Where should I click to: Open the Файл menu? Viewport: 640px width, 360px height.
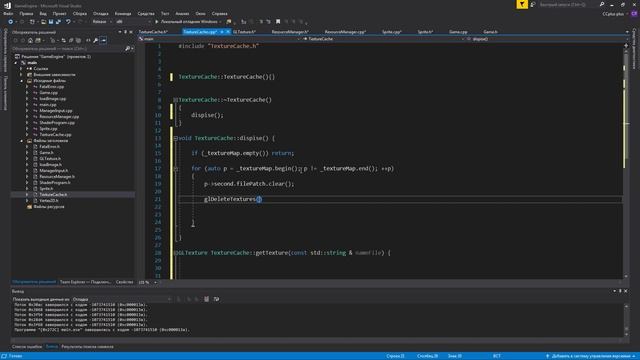click(8, 13)
